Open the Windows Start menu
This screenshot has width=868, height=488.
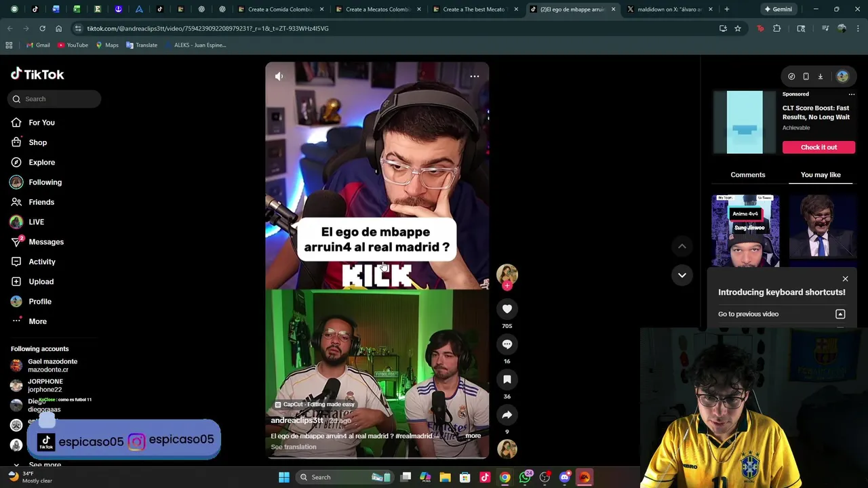284,477
